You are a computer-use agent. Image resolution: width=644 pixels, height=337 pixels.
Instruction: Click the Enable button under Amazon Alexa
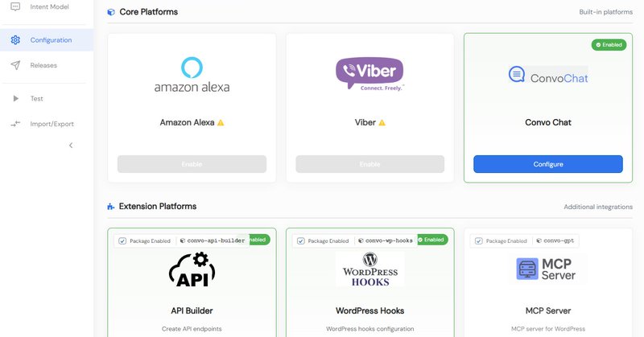click(x=192, y=164)
